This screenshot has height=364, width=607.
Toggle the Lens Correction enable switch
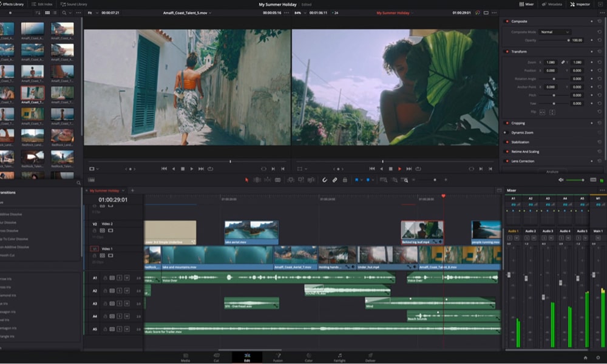click(507, 161)
